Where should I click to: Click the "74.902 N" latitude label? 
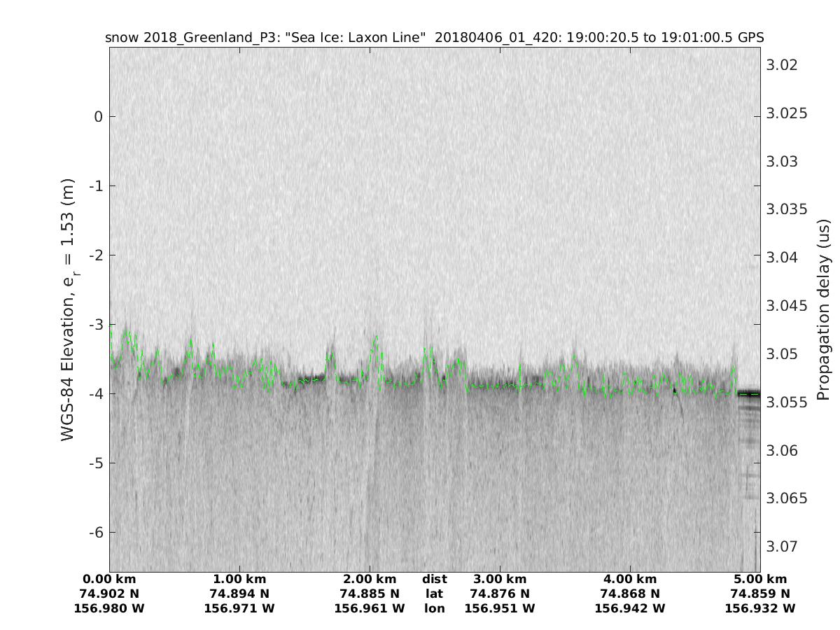(109, 594)
